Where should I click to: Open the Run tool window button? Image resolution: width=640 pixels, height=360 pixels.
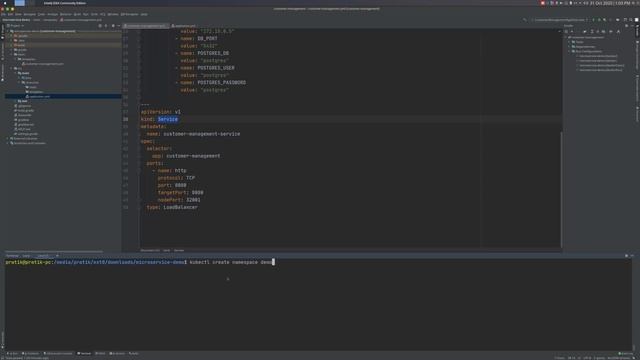[12, 353]
